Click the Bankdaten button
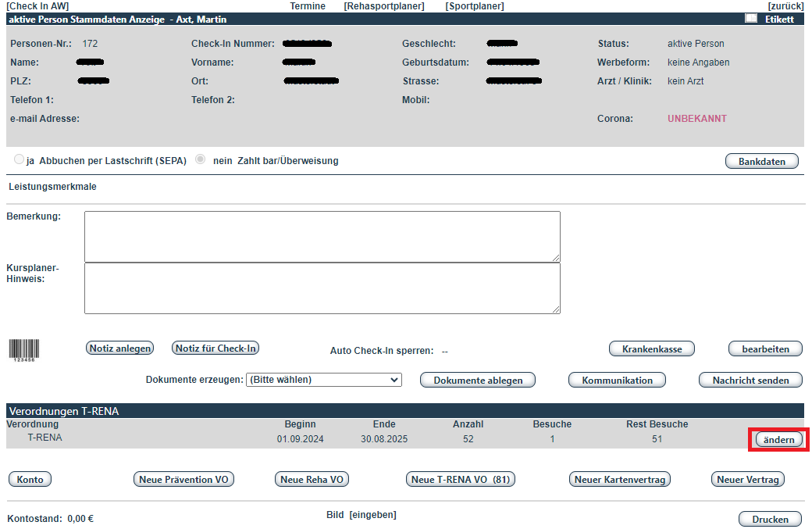The width and height of the screenshot is (812, 529). pyautogui.click(x=762, y=162)
